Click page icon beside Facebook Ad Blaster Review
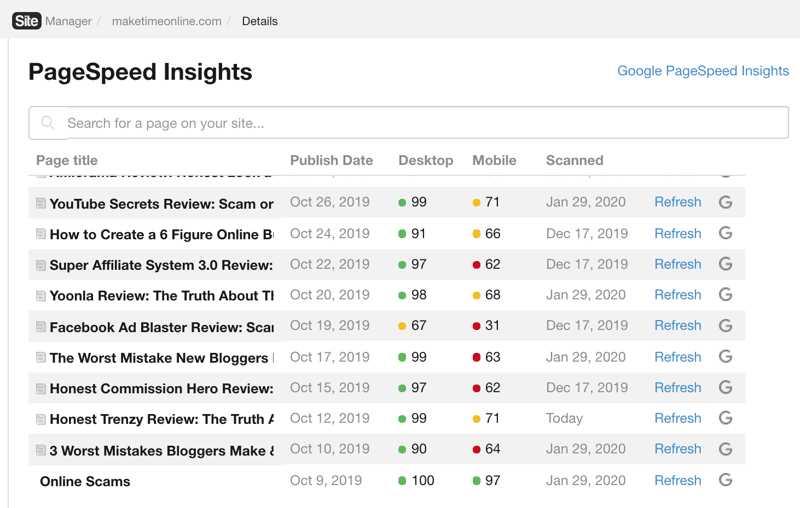Viewport: 800px width, 508px height. (41, 326)
